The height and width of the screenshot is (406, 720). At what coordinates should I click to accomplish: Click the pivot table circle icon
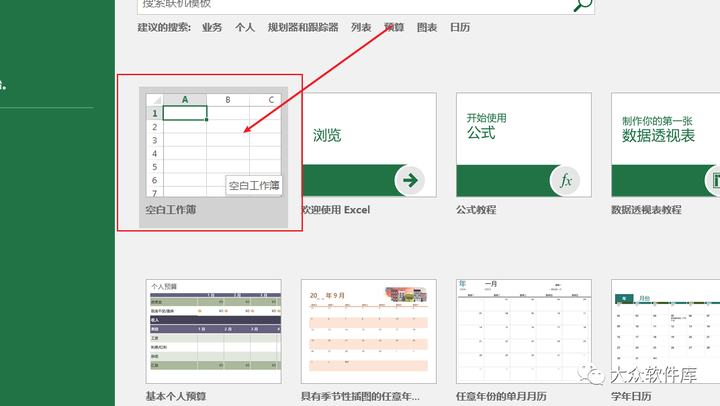[x=713, y=180]
